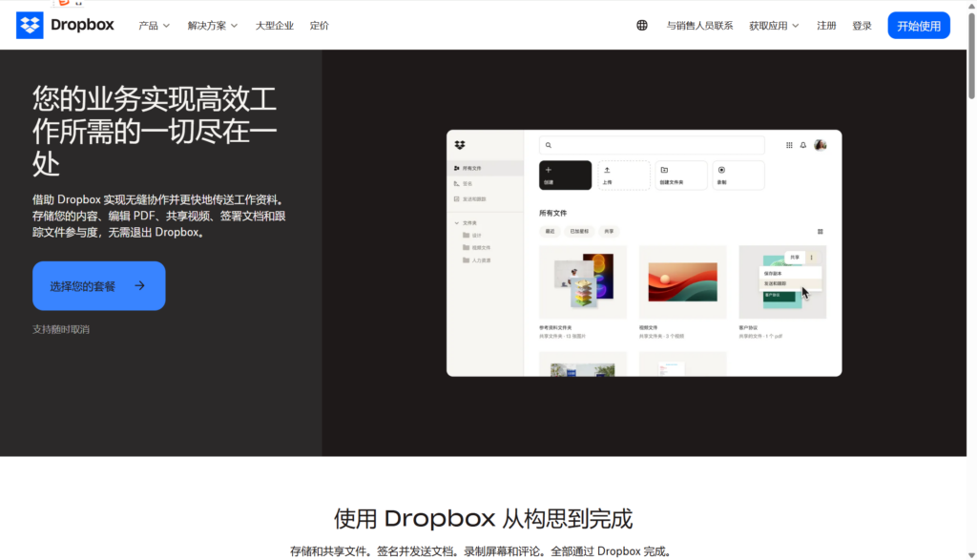The image size is (977, 560).
Task: Open the 获取应用 dropdown
Action: coord(774,26)
